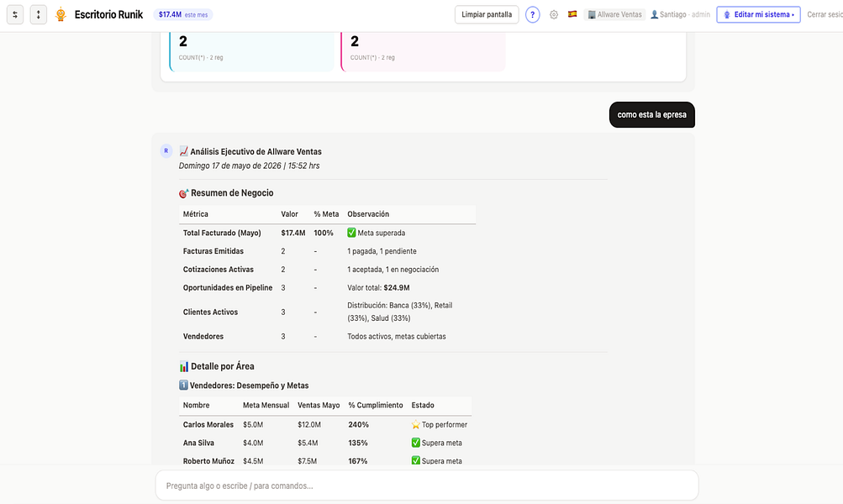
Task: Click the Runik robot mascot logo
Action: [x=61, y=14]
